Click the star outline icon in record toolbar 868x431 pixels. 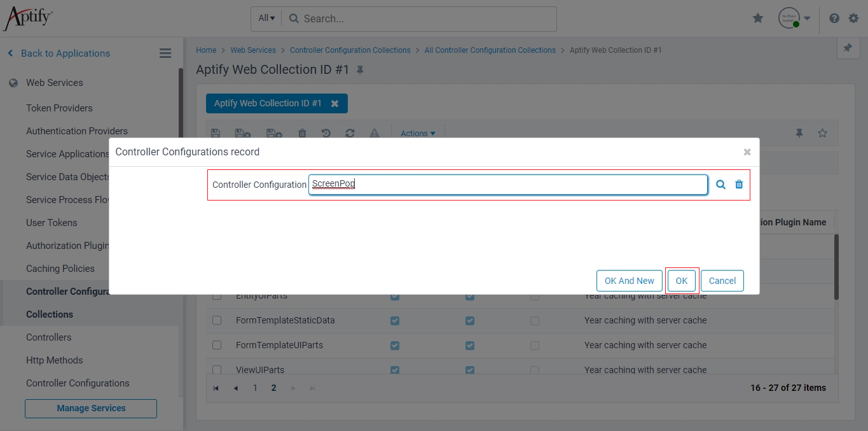822,133
